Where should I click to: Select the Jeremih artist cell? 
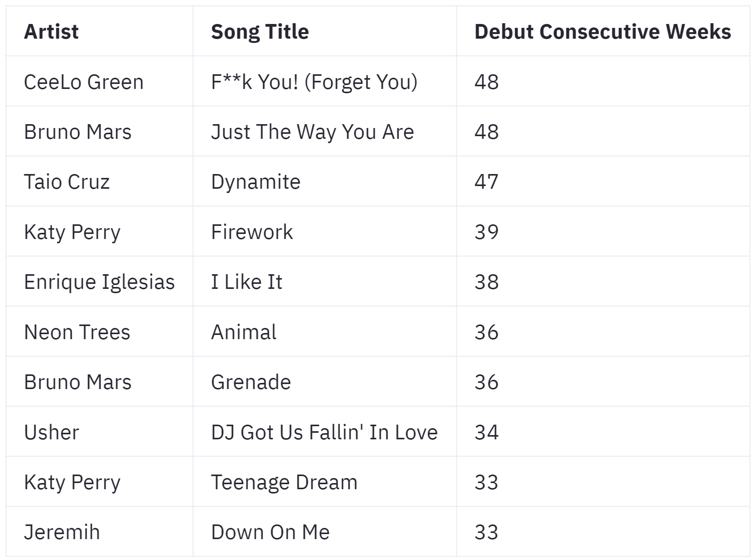(62, 532)
